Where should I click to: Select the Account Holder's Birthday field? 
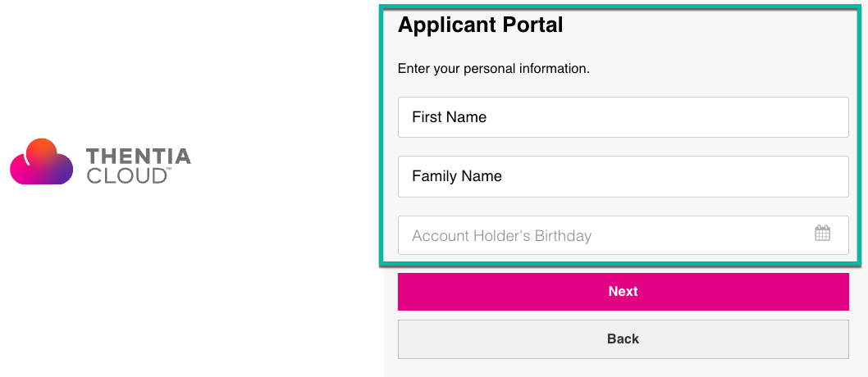click(624, 235)
